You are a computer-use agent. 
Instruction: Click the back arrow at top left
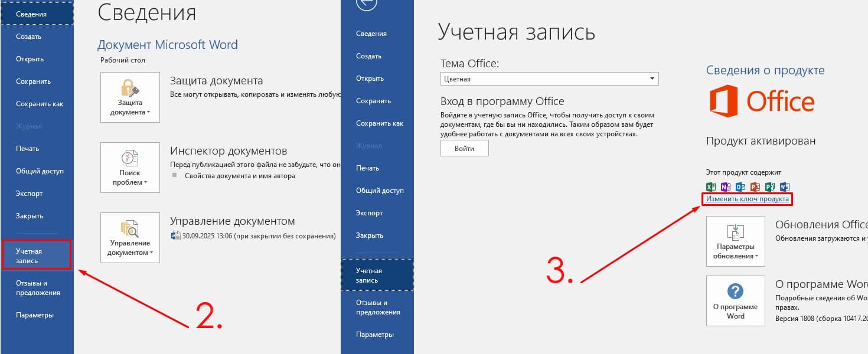tap(367, 5)
